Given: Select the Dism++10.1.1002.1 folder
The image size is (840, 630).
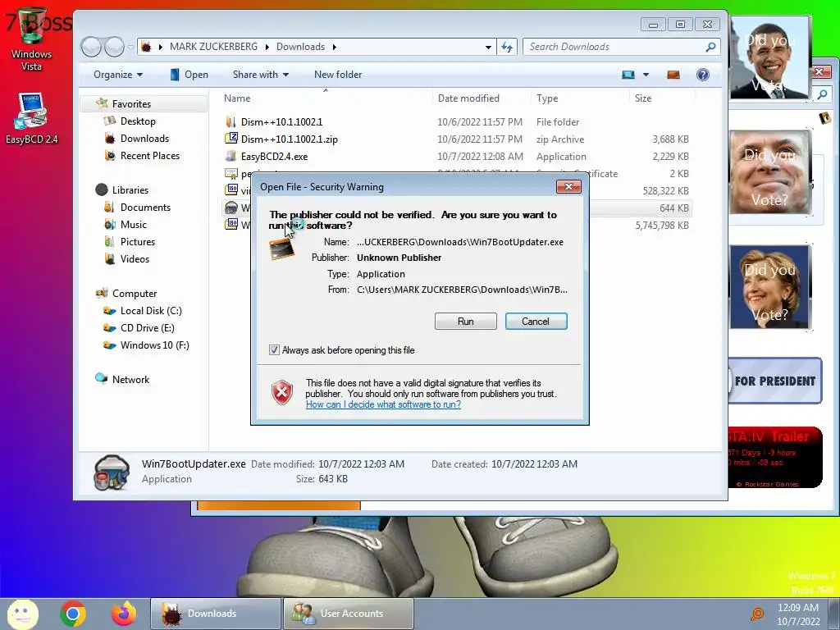Looking at the screenshot, I should pos(282,121).
